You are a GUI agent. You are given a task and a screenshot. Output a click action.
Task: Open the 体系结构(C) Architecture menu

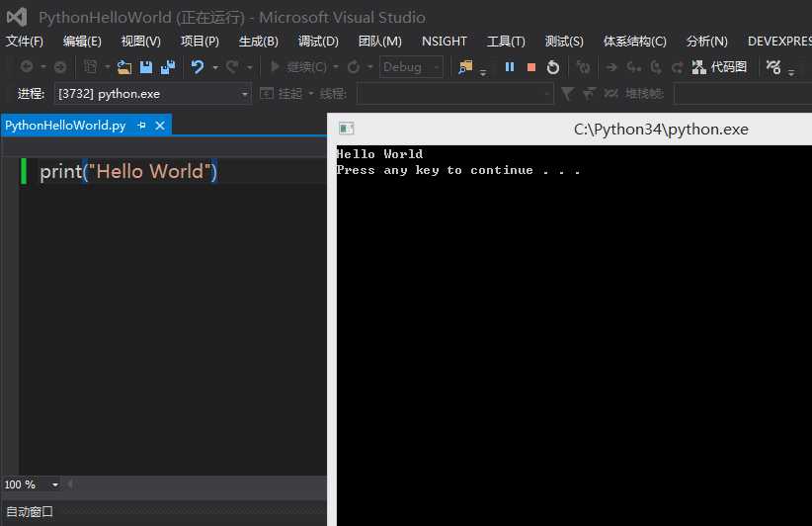point(635,41)
